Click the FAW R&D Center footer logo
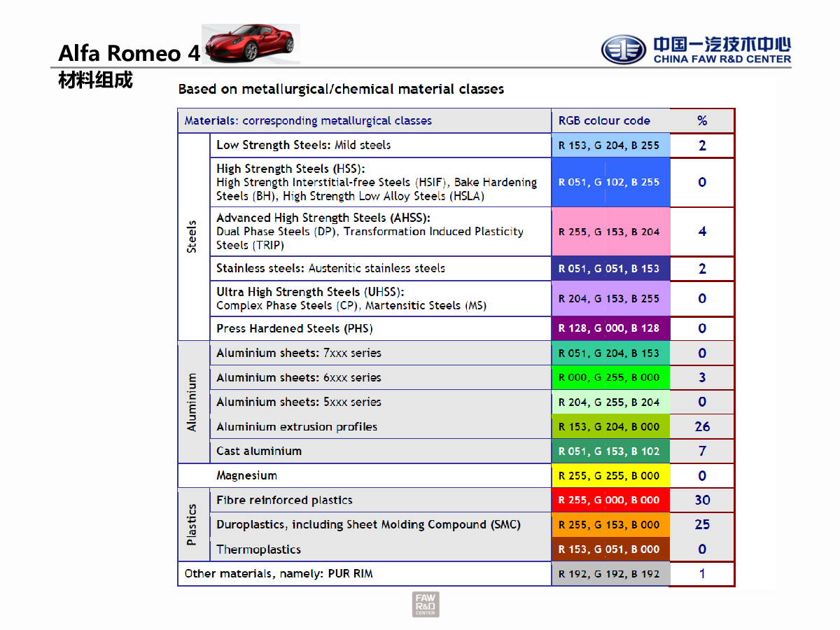 pyautogui.click(x=426, y=604)
